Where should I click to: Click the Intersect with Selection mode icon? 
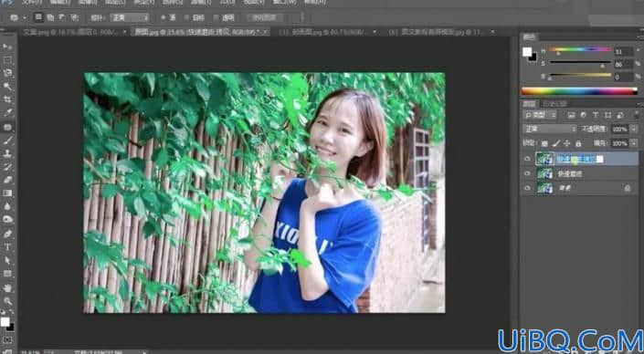pyautogui.click(x=75, y=17)
